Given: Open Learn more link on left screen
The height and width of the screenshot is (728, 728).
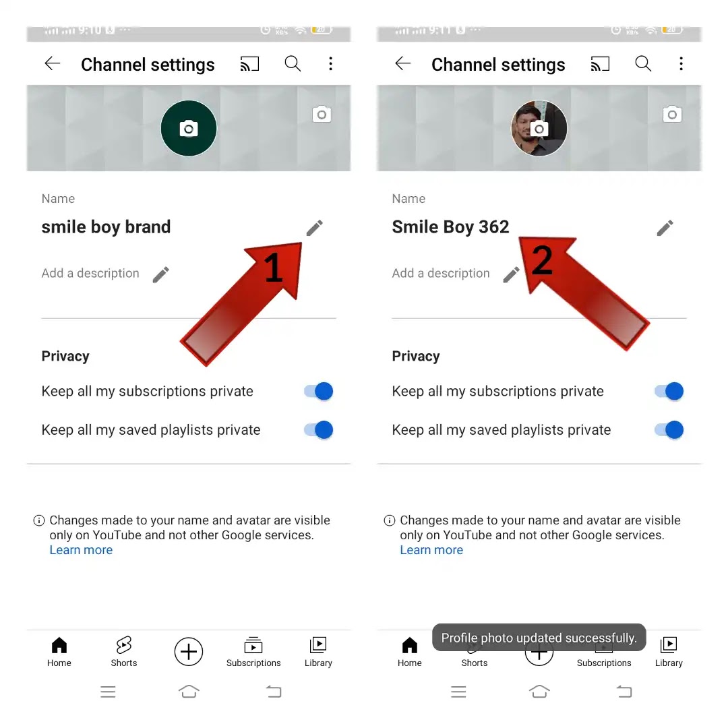Looking at the screenshot, I should [x=82, y=550].
